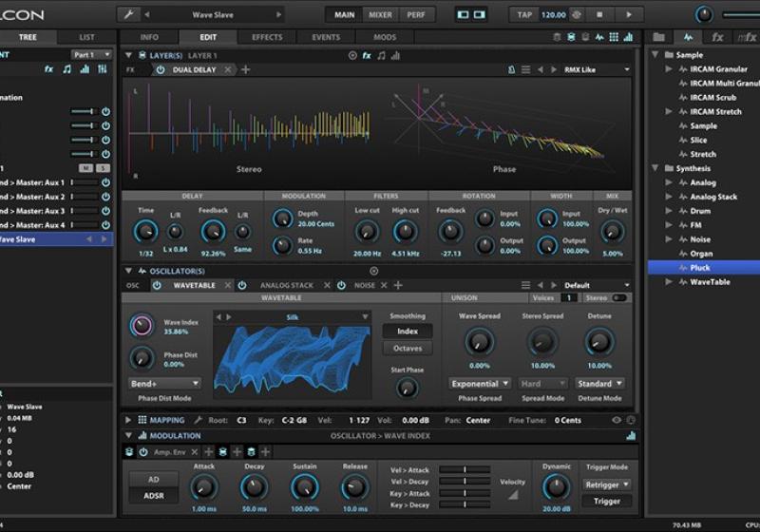Open the folder browser tab in right panel
The image size is (760, 532).
coord(659,37)
